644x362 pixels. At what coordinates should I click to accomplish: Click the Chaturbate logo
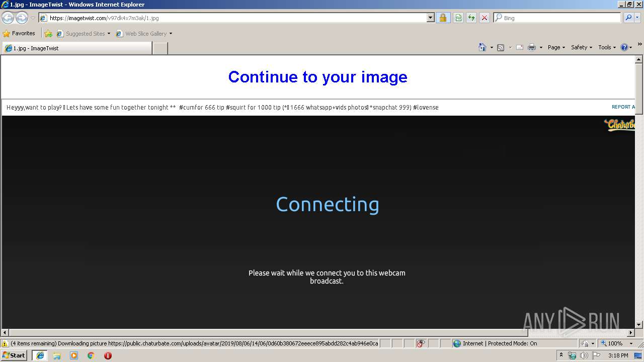point(619,124)
